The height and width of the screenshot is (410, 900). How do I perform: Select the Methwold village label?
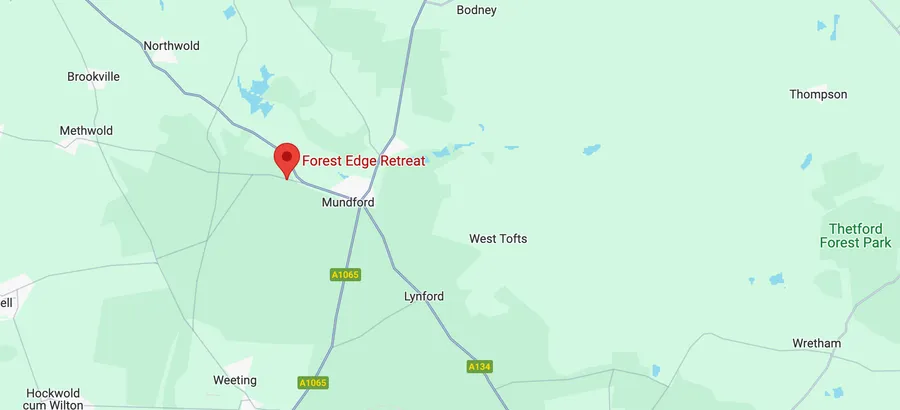pos(86,131)
